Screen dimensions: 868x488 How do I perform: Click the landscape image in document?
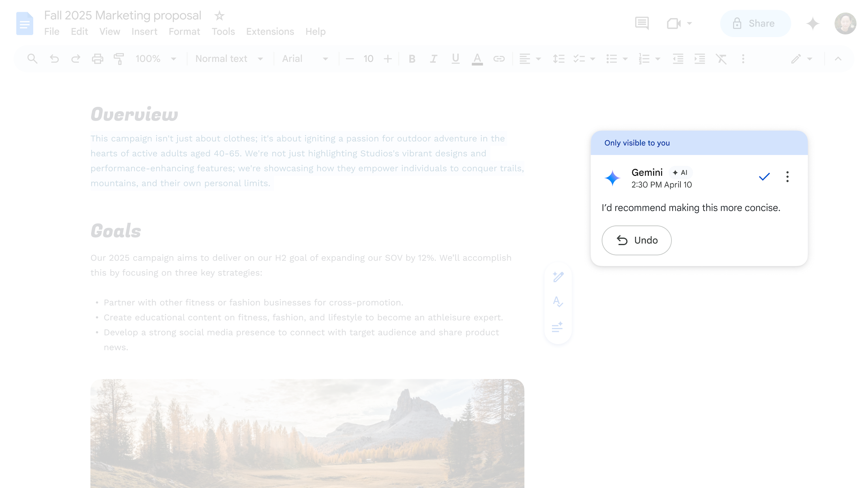point(307,434)
